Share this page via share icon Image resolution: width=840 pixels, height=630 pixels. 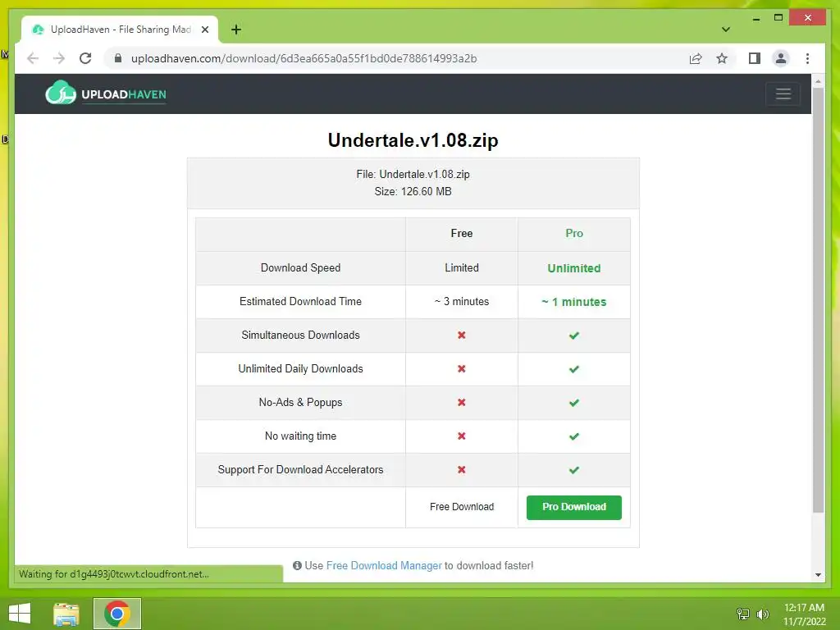pyautogui.click(x=696, y=58)
